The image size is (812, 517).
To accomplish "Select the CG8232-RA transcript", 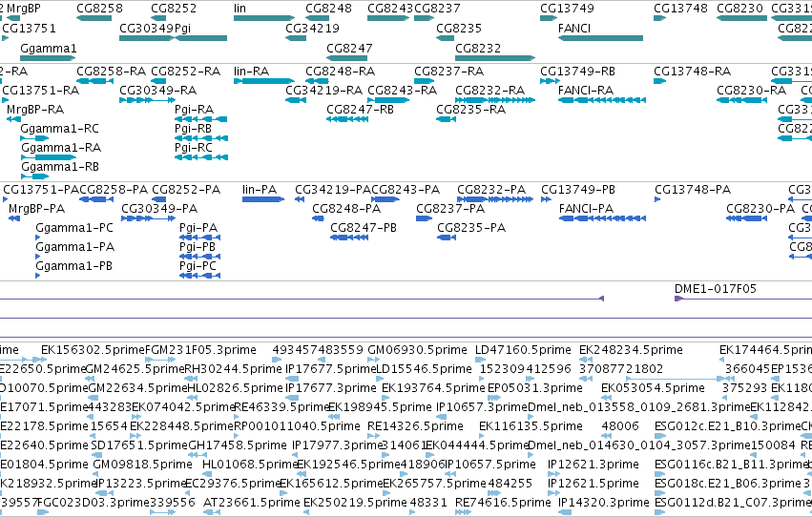I will [495, 100].
